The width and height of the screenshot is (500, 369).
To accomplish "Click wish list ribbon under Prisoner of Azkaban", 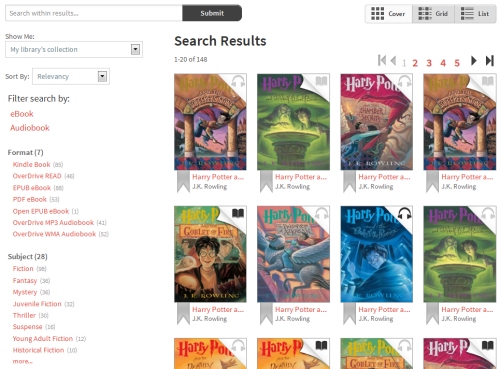I will point(266,314).
